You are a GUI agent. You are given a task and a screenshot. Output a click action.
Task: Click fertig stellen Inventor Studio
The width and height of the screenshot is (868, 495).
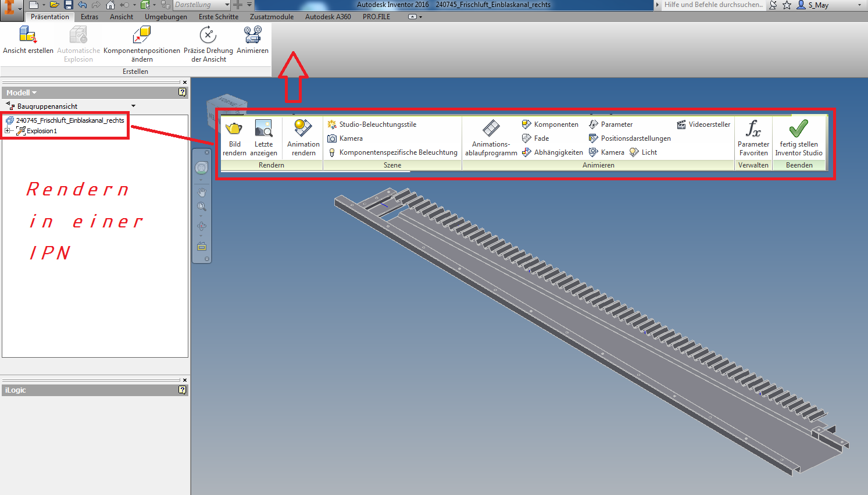(799, 138)
